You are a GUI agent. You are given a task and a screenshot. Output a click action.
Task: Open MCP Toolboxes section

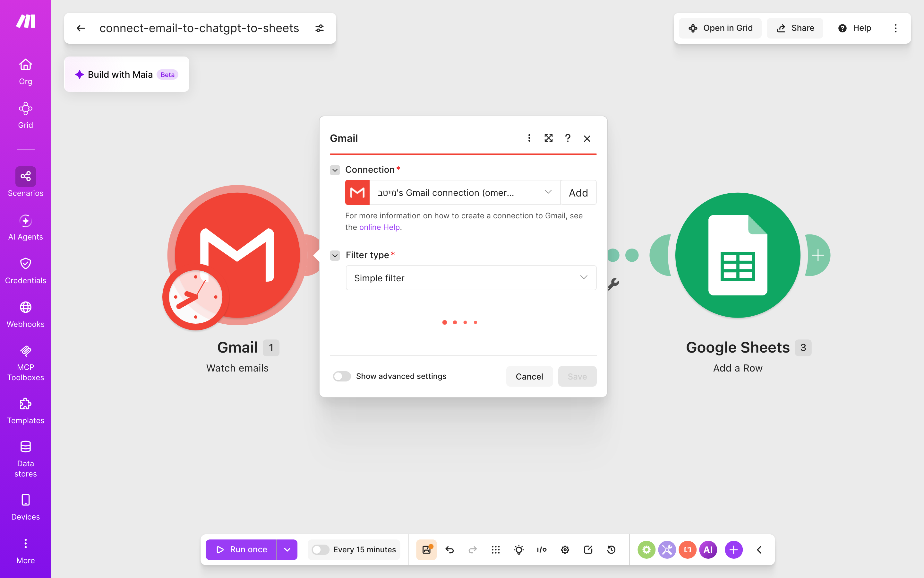(26, 363)
